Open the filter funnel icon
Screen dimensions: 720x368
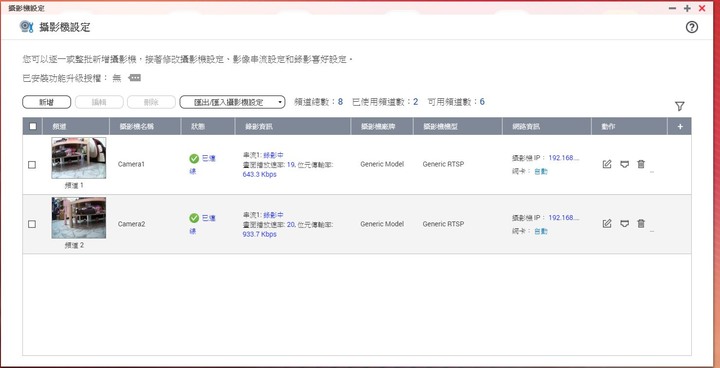[680, 106]
